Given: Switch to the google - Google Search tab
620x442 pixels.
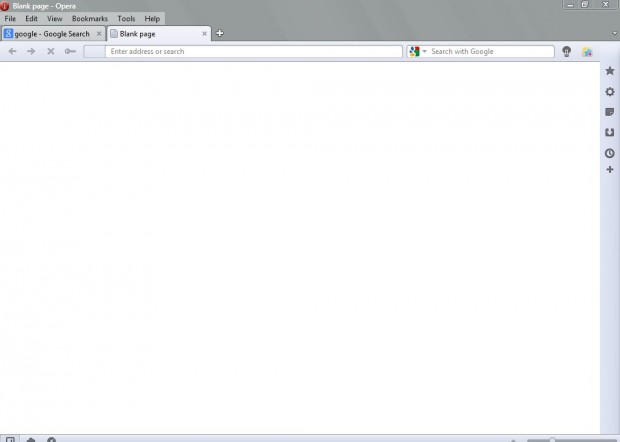Looking at the screenshot, I should [x=51, y=33].
